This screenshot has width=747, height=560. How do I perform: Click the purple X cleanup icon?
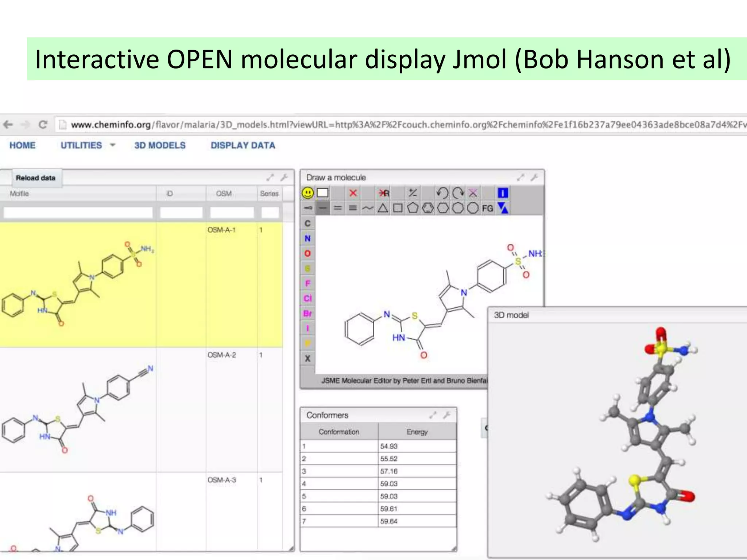[x=473, y=193]
